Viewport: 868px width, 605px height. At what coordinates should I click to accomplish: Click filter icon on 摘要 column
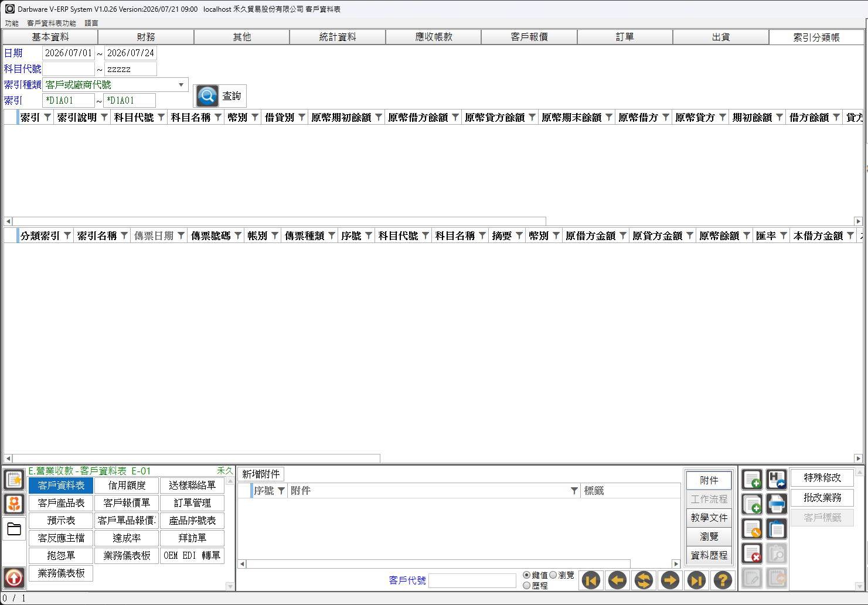coord(519,236)
